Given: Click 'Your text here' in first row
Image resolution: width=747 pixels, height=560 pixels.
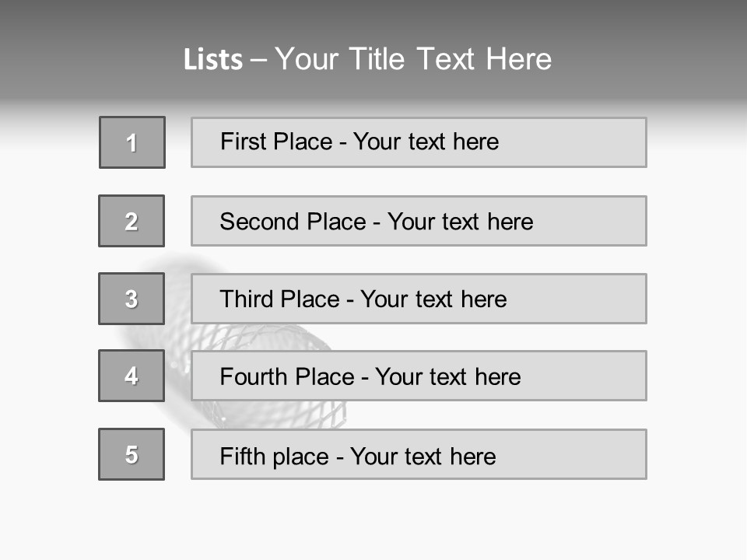Looking at the screenshot, I should click(426, 142).
